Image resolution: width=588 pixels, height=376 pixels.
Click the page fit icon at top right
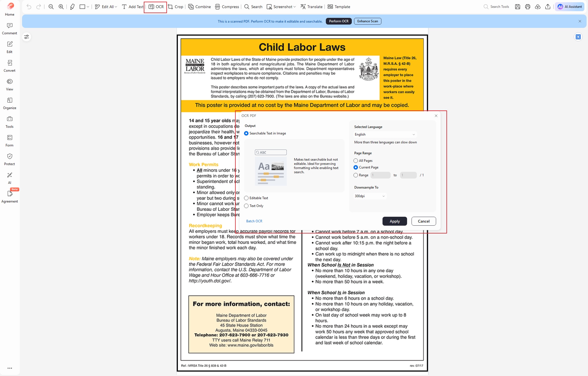coord(578,37)
